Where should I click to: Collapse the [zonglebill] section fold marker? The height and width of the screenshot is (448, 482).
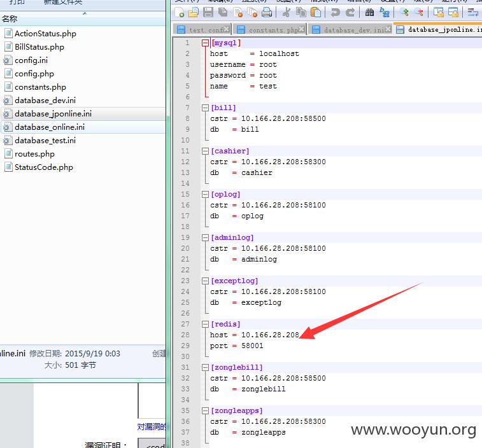[205, 367]
